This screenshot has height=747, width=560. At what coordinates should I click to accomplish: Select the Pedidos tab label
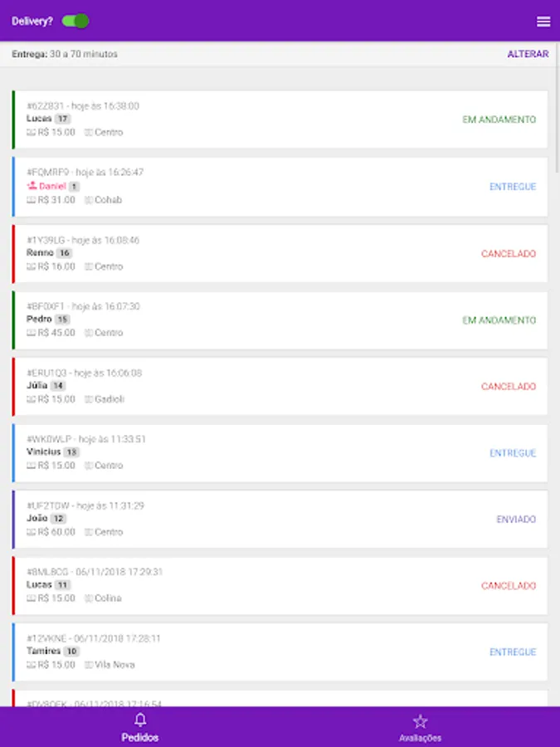pyautogui.click(x=140, y=738)
